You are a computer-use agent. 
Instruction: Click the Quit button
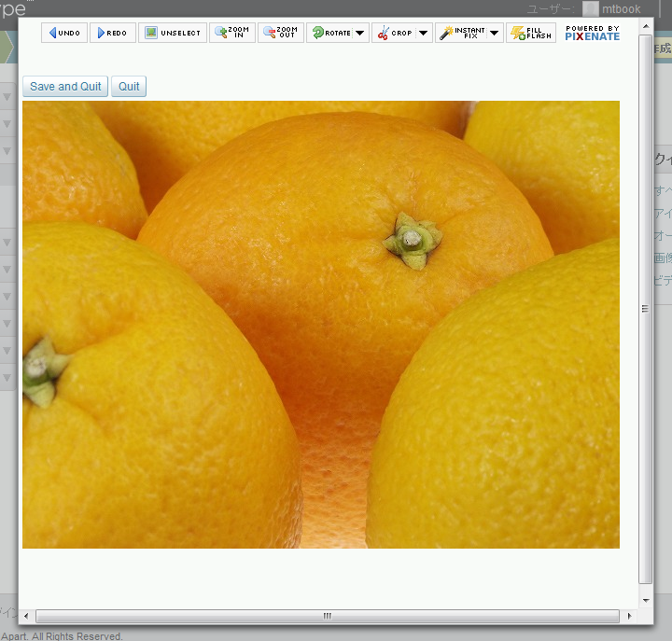[x=129, y=86]
